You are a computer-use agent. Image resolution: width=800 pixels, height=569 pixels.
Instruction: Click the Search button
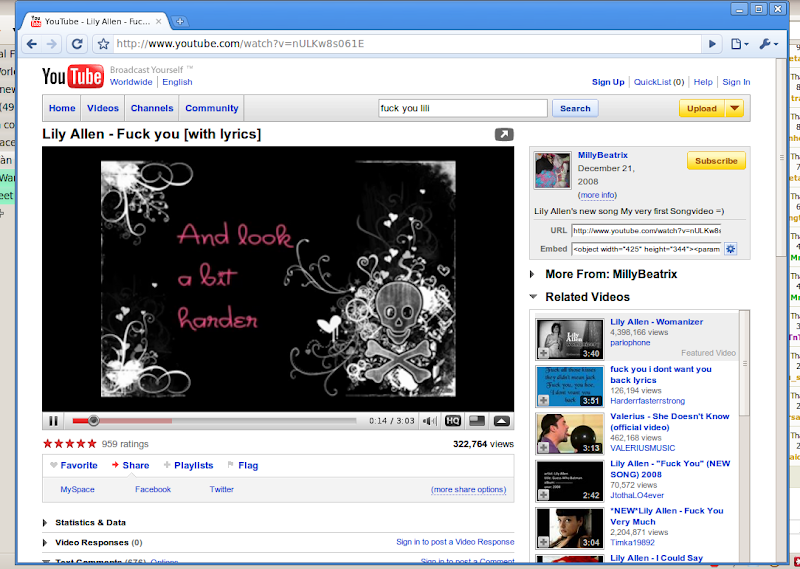575,108
